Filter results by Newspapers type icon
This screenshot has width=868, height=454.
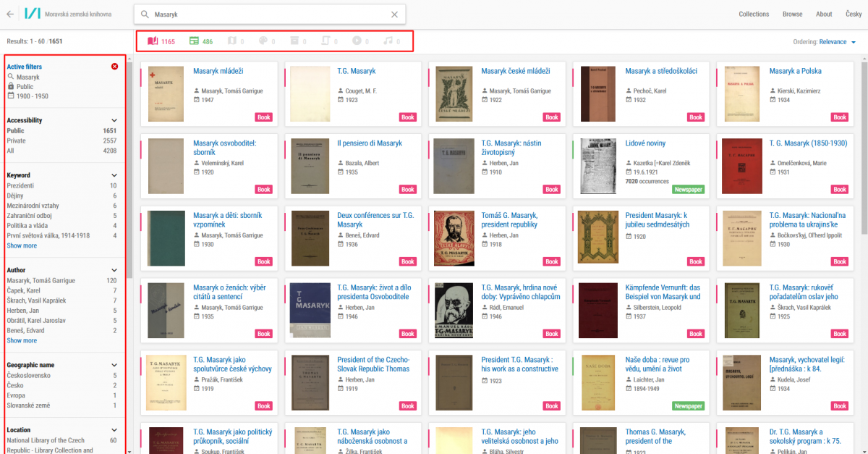(194, 41)
